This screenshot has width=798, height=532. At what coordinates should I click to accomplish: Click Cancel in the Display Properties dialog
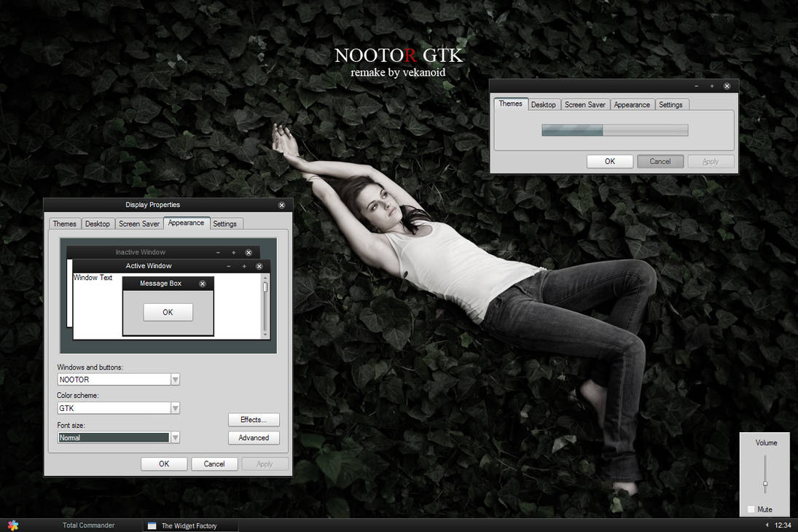[x=214, y=463]
